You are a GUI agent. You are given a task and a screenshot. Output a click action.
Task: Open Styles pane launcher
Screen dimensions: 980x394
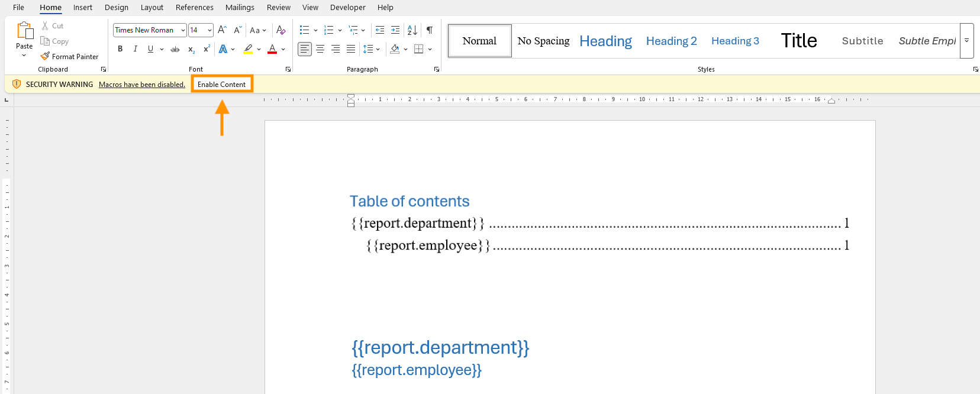(x=975, y=69)
